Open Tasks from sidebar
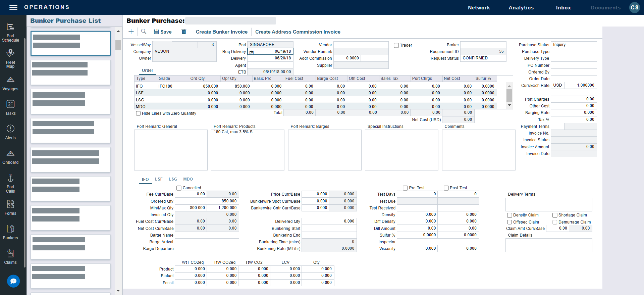644x295 pixels. [10, 108]
